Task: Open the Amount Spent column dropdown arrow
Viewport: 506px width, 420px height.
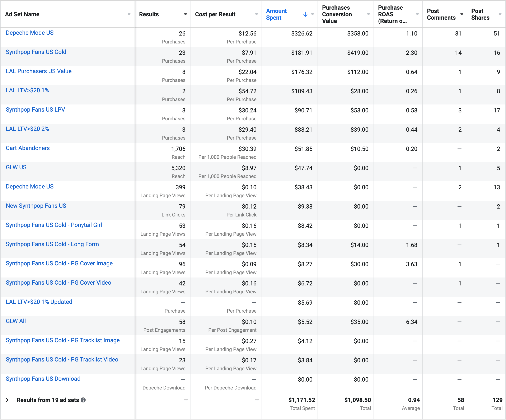Action: coord(313,14)
